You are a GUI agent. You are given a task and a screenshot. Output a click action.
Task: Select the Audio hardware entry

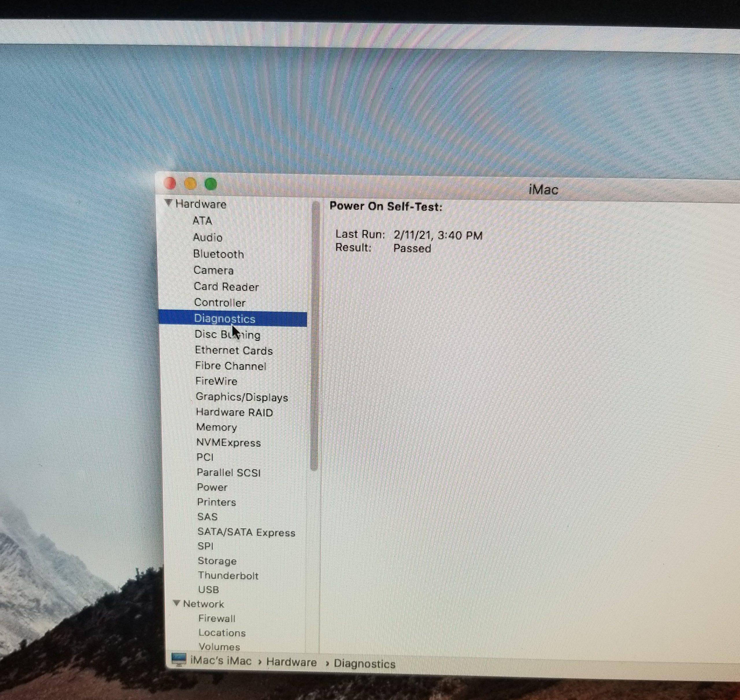tap(208, 237)
